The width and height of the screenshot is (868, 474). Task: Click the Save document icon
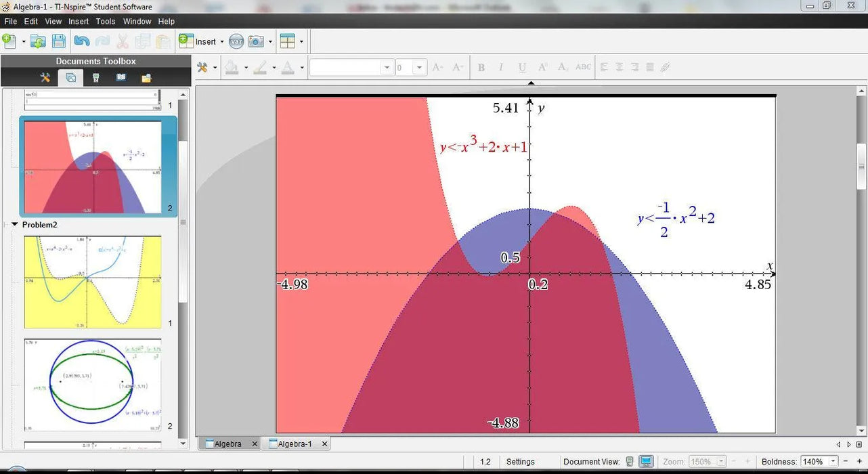click(x=59, y=41)
